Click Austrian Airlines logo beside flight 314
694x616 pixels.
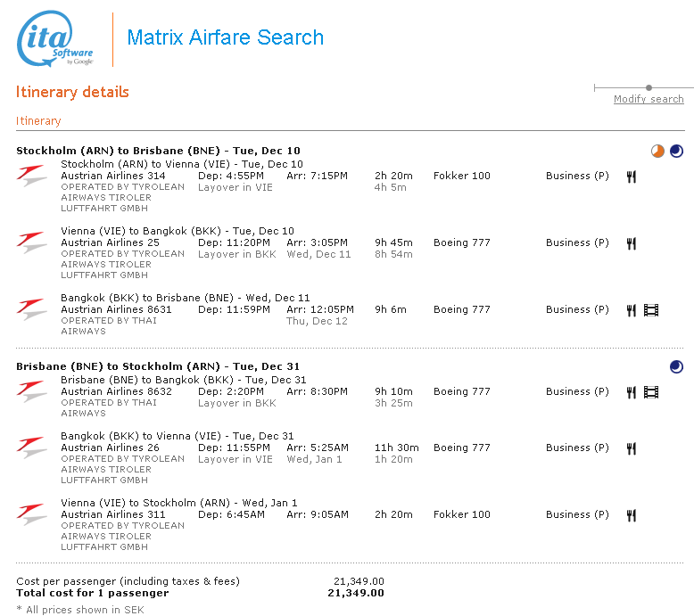click(x=32, y=177)
